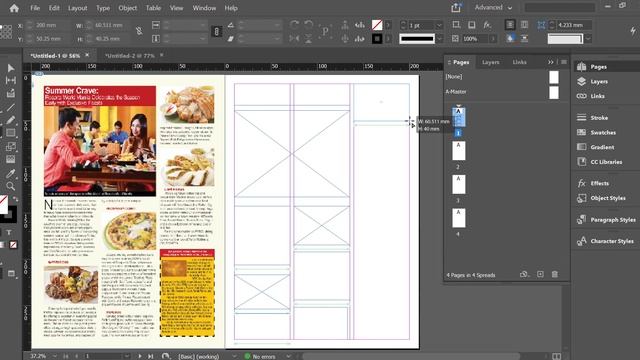Select the Zoom magnifier tool
This screenshot has width=640, height=360.
[11, 186]
